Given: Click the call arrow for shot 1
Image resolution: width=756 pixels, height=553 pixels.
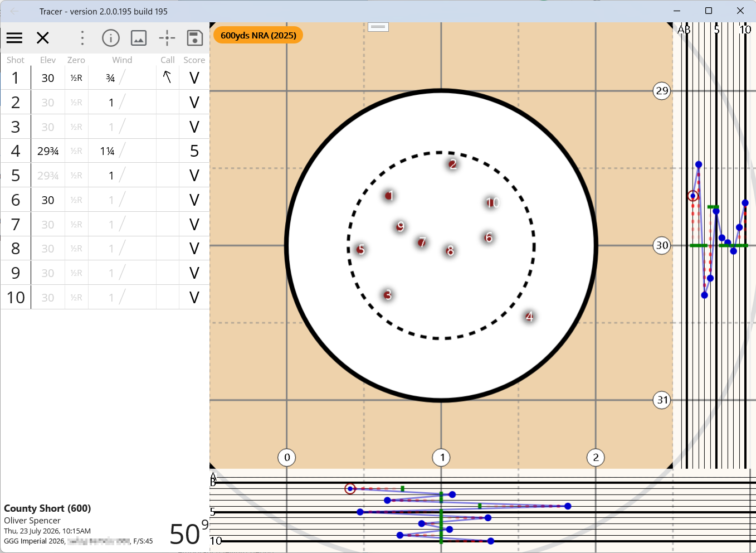Looking at the screenshot, I should pyautogui.click(x=167, y=77).
